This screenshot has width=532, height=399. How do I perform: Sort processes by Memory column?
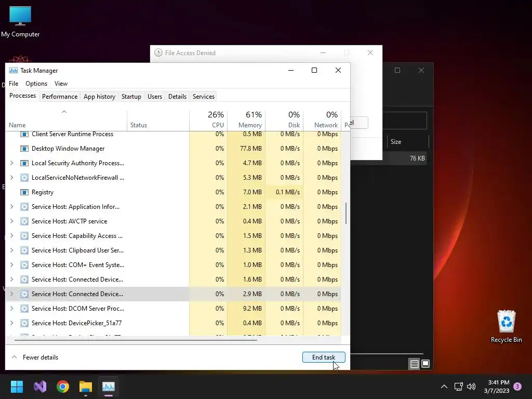coord(246,121)
